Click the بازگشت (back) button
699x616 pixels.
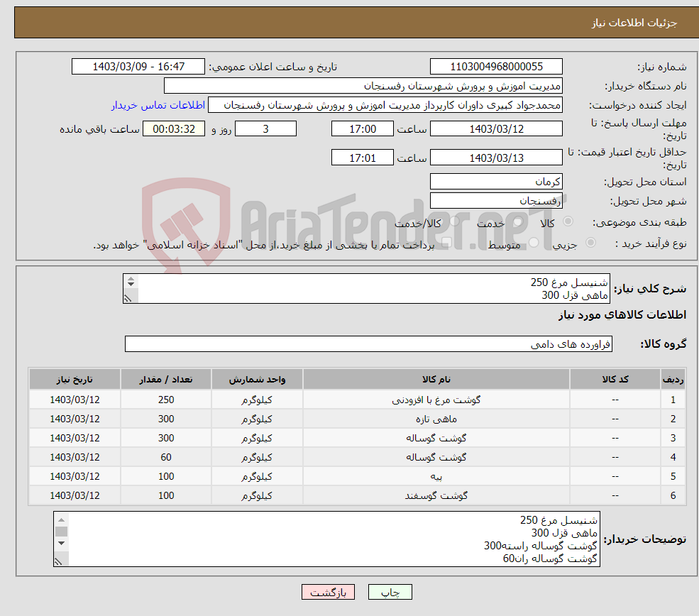pos(328,592)
